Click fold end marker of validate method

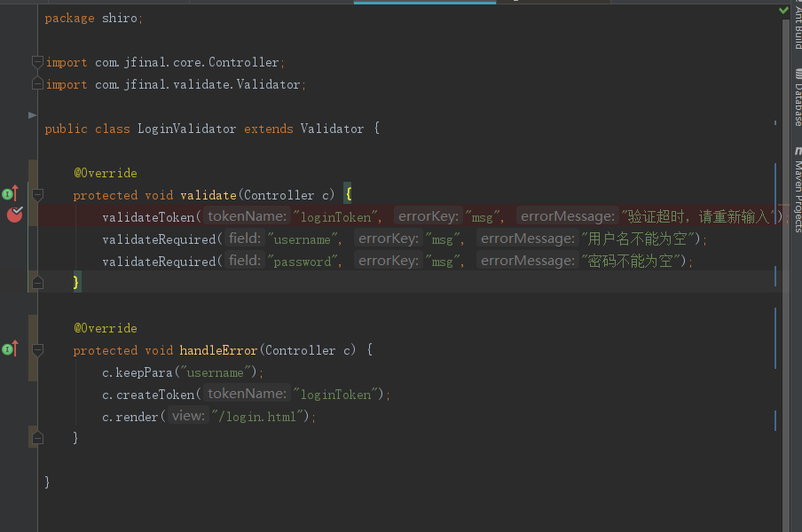[x=37, y=282]
